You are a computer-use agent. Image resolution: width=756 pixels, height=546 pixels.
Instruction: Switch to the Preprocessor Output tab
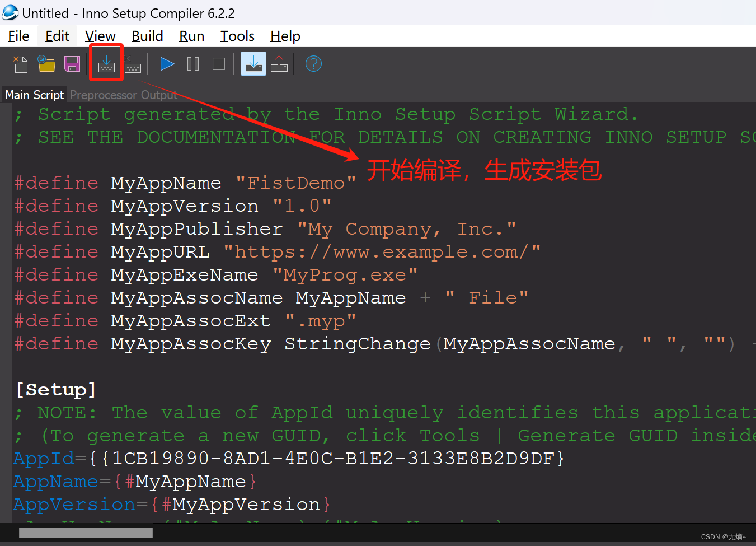(124, 95)
